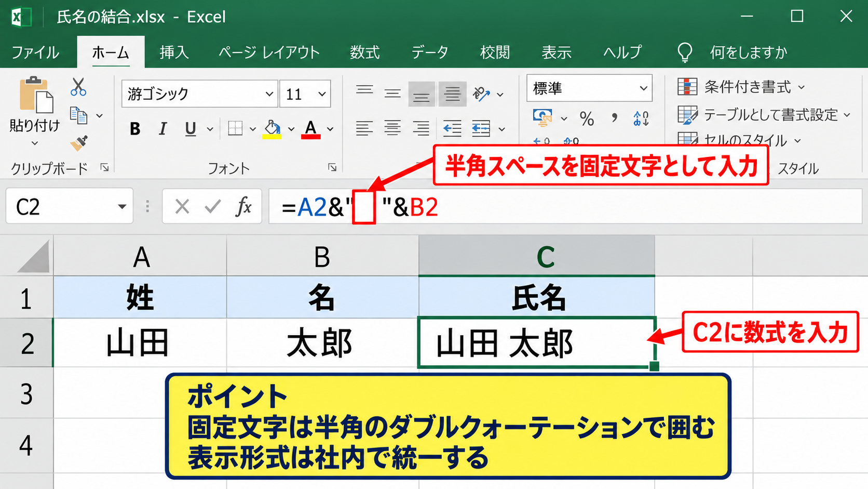868x489 pixels.
Task: Click the 何をしますか search box
Action: point(749,52)
